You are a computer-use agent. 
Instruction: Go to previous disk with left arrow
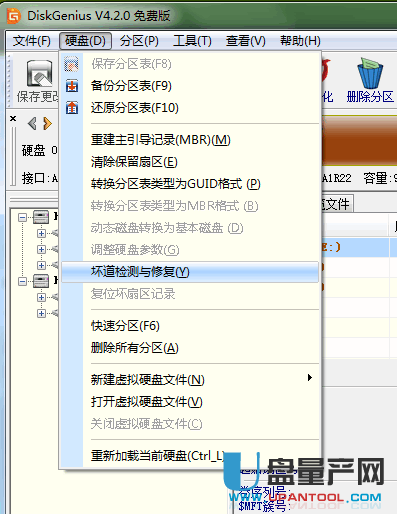[x=32, y=123]
